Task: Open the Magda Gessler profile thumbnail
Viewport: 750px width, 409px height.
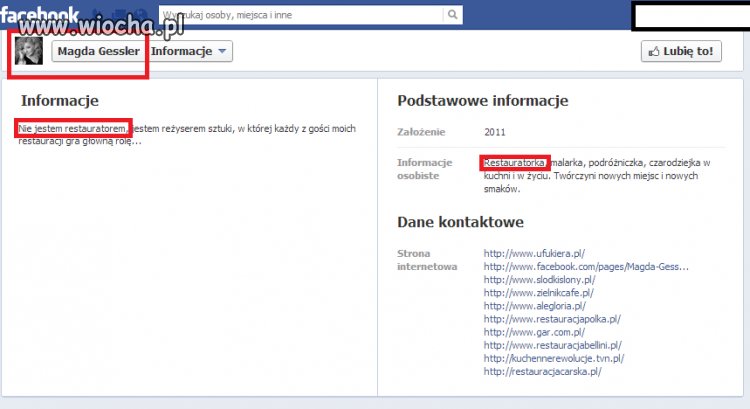Action: pyautogui.click(x=29, y=51)
